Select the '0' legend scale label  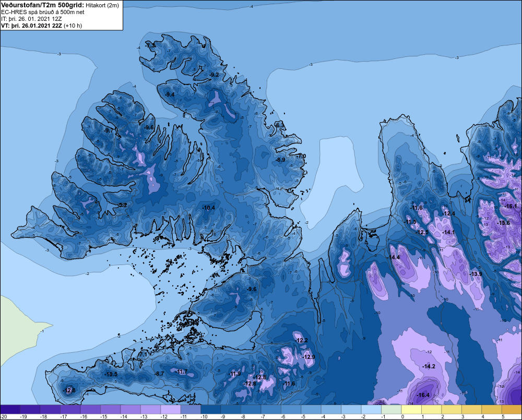click(402, 417)
